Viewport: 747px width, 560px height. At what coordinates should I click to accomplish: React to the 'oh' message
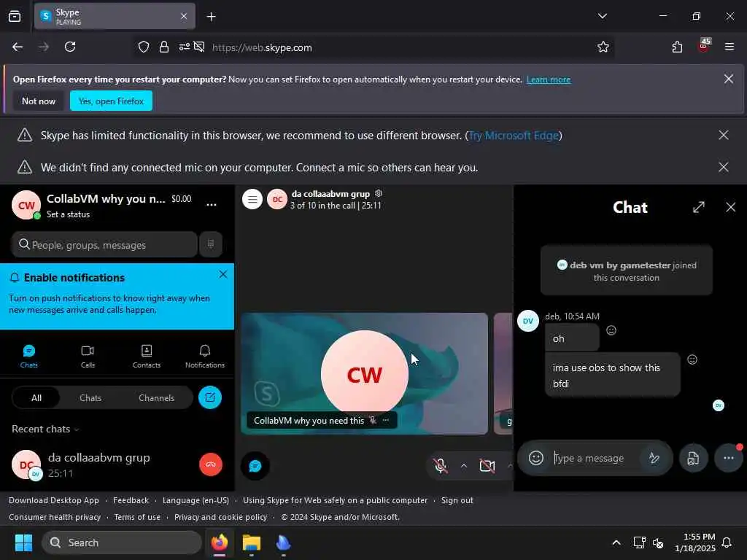[x=611, y=330]
